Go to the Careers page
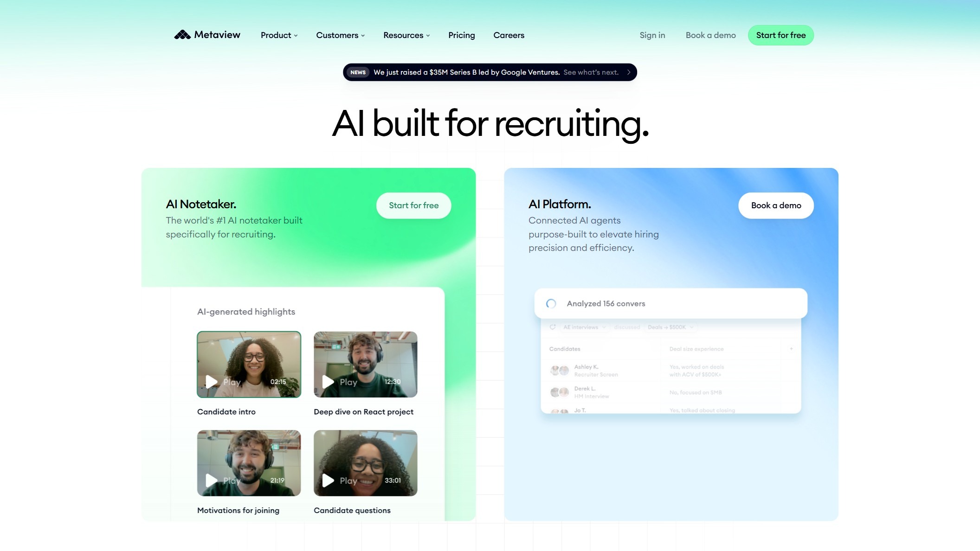 coord(509,35)
